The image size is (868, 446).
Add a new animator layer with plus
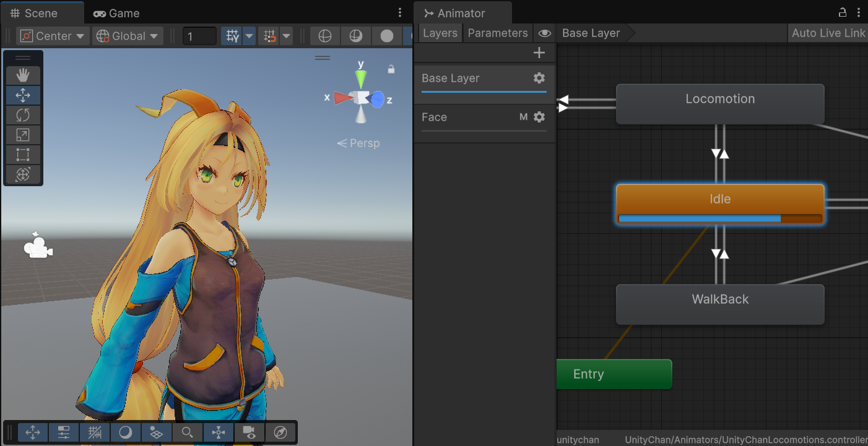tap(539, 53)
